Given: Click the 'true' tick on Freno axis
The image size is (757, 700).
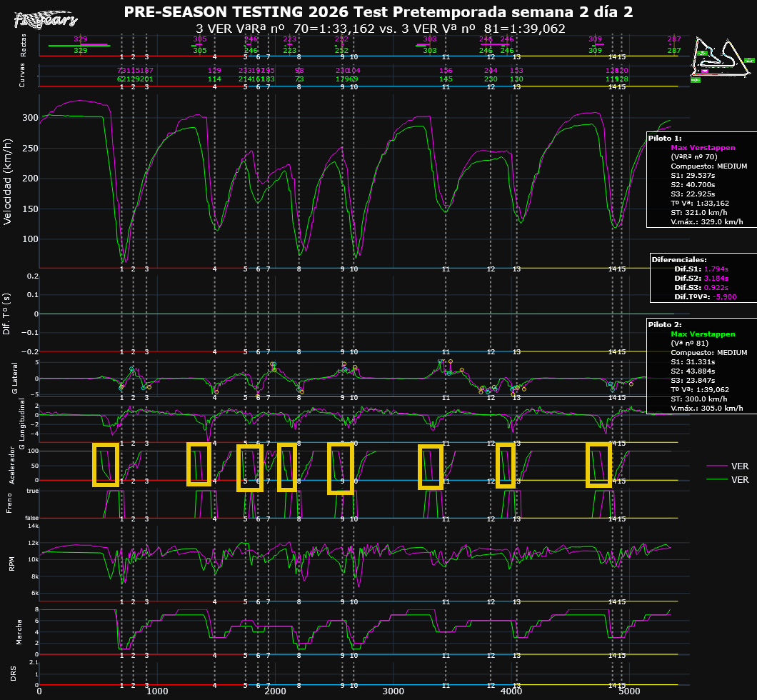Looking at the screenshot, I should coord(33,491).
